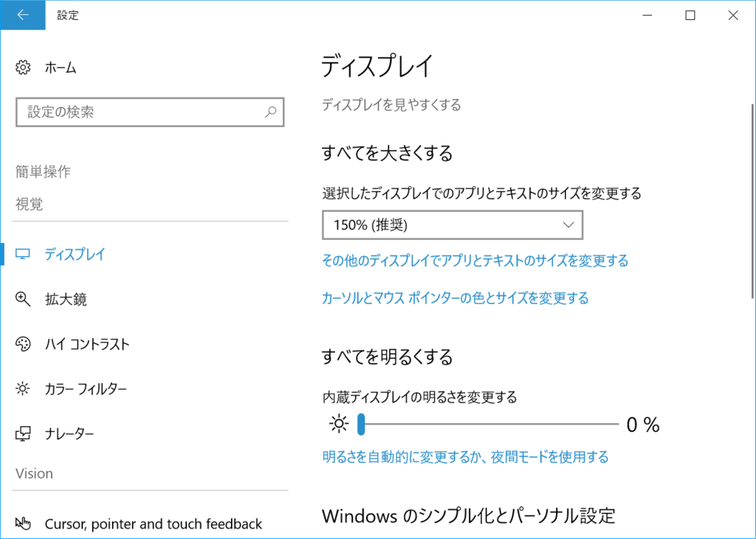The width and height of the screenshot is (756, 539).
Task: Click the 0 % brightness value
Action: pos(643,425)
